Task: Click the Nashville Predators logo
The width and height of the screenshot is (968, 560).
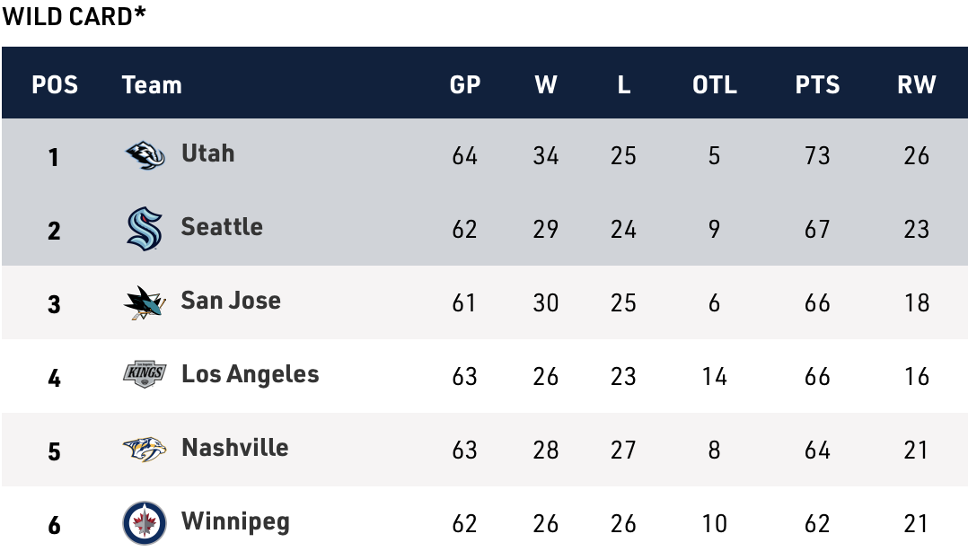Action: click(145, 449)
